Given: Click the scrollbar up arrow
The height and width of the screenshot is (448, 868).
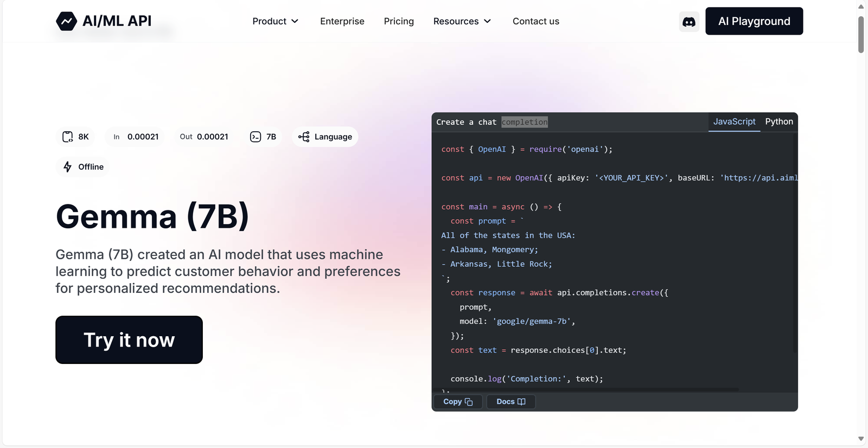Looking at the screenshot, I should pos(861,7).
